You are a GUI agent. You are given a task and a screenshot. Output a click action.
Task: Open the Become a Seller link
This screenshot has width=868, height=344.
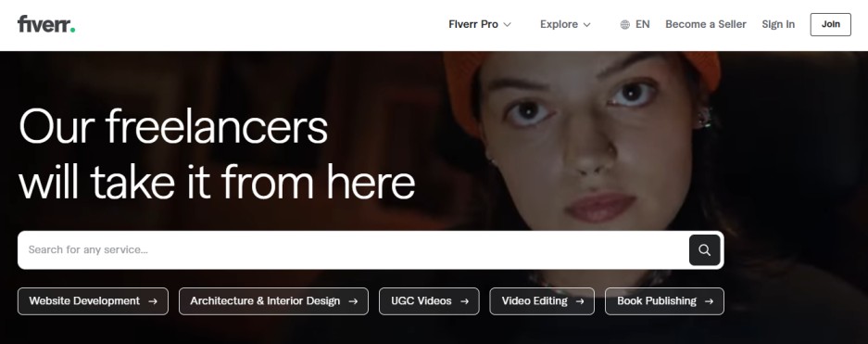click(706, 24)
